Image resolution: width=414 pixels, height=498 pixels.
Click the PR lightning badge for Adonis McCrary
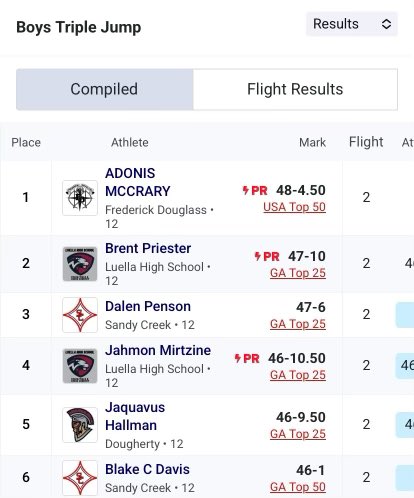point(255,191)
